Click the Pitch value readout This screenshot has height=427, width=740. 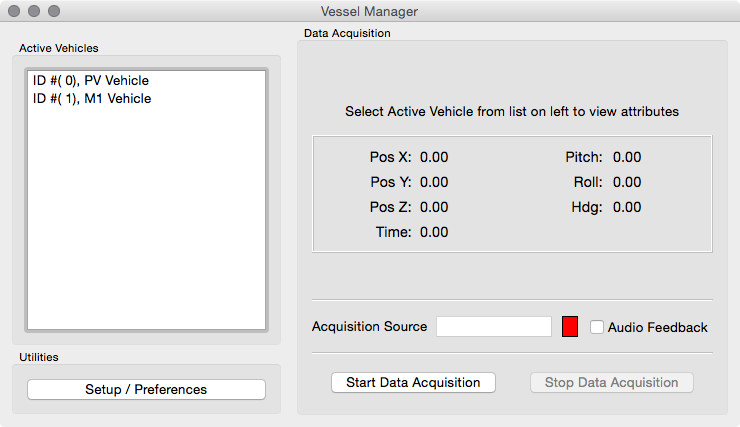627,157
